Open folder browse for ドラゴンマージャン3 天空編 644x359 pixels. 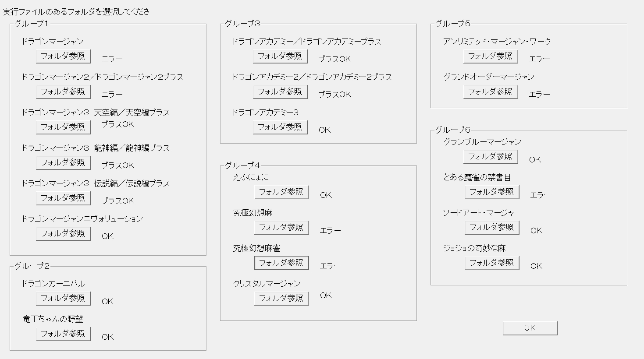(63, 127)
